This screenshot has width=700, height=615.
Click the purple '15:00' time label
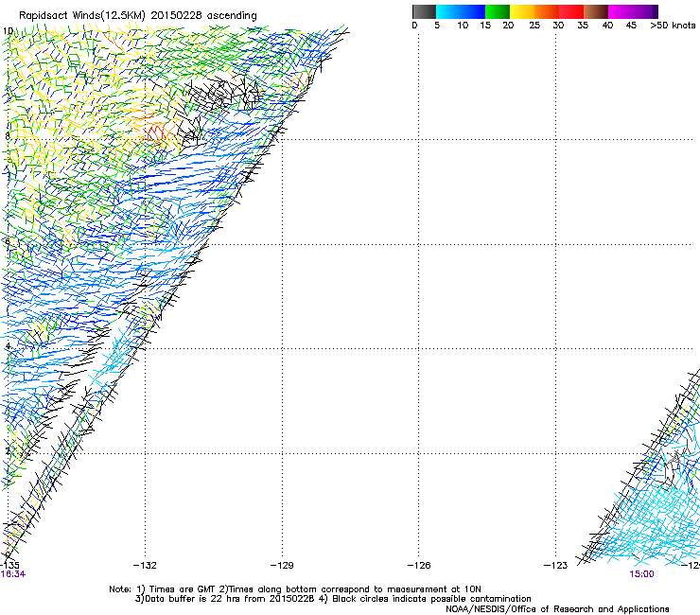[x=641, y=574]
